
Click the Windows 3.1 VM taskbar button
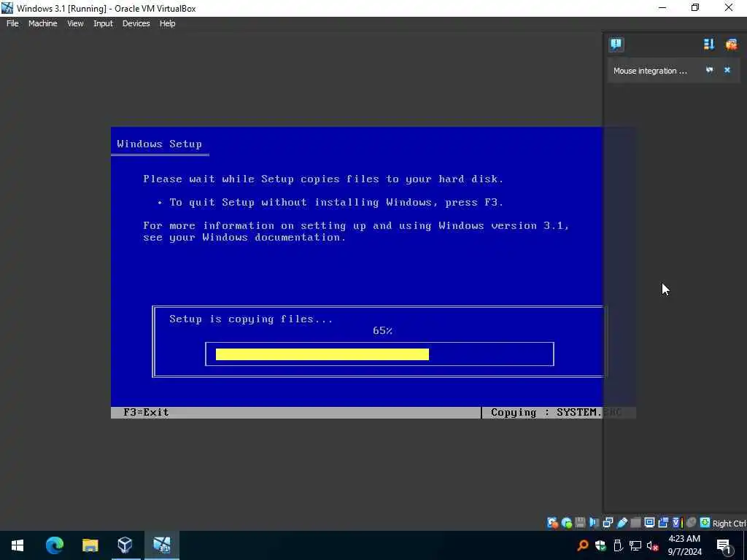[162, 545]
